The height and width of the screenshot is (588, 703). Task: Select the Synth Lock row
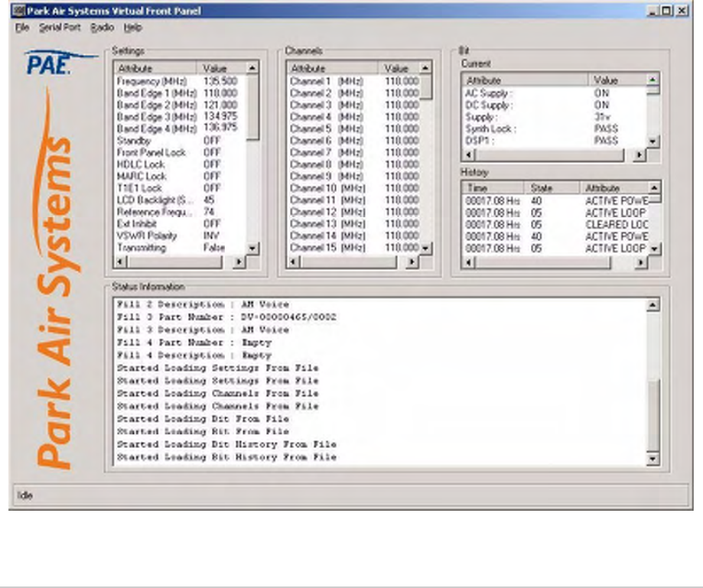click(555, 129)
